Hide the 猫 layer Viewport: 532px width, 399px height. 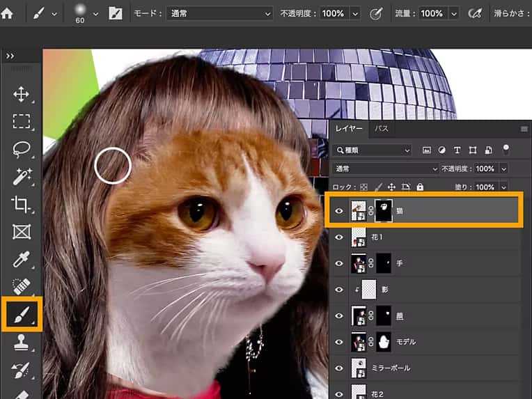pyautogui.click(x=339, y=211)
